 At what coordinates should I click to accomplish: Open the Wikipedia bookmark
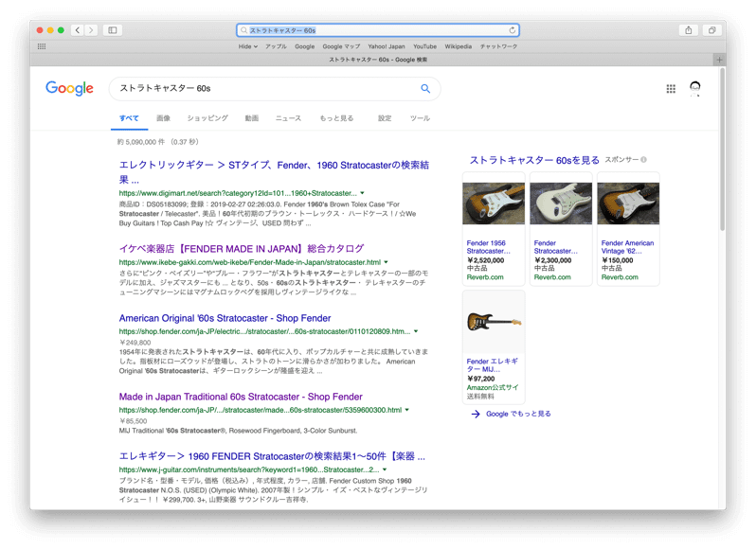point(458,46)
